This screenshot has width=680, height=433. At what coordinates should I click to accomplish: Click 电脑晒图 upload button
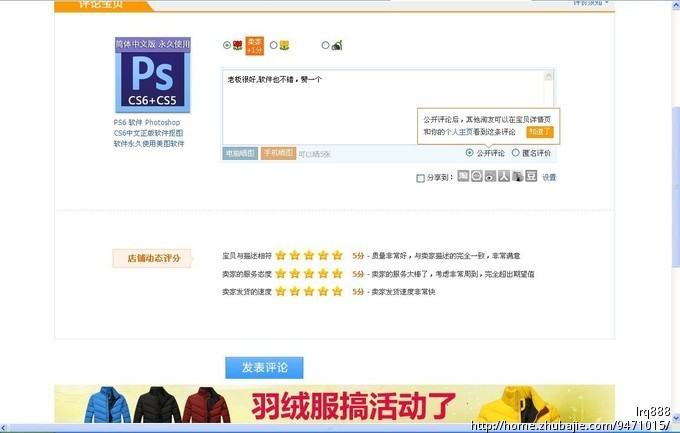[x=240, y=153]
